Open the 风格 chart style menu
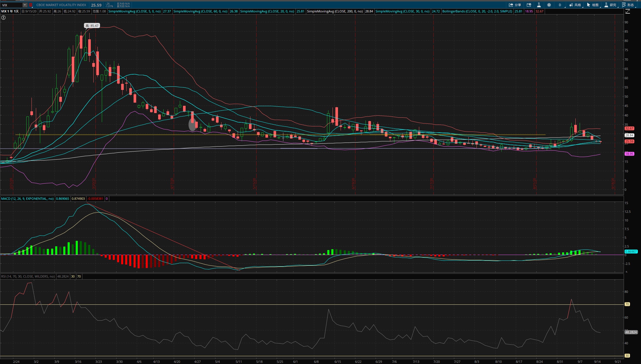Screen dimensions: 641x364 [x=575, y=5]
